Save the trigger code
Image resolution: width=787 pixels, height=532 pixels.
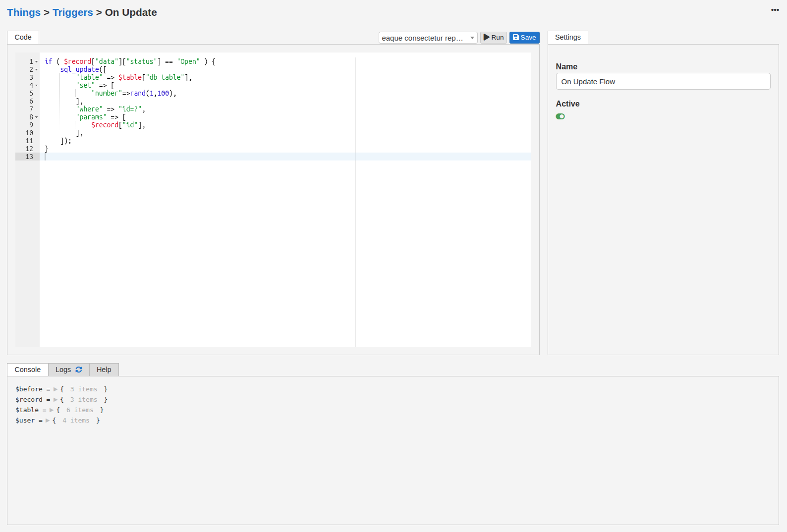coord(524,38)
